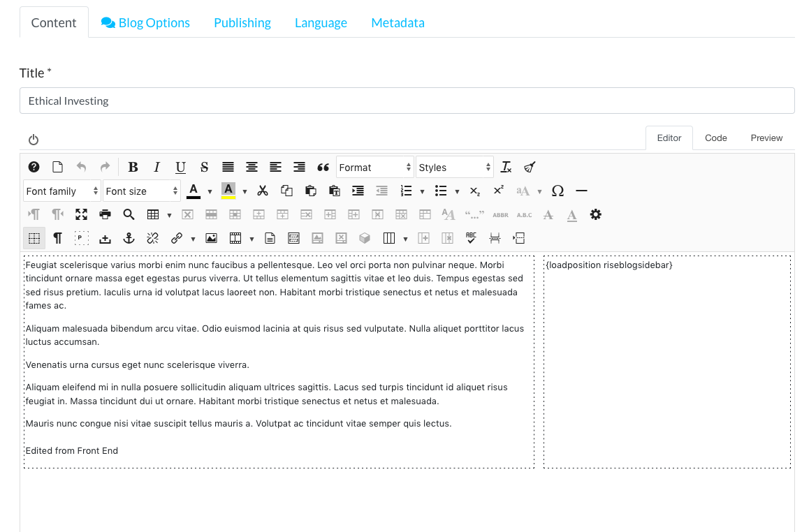
Task: Insert a horizontal rule
Action: (x=581, y=191)
